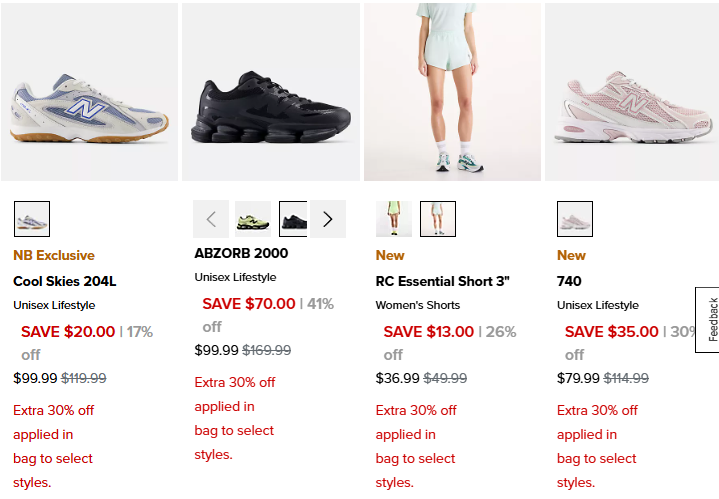The image size is (719, 499).
Task: Open the ABZORB 2000 product title
Action: point(241,253)
